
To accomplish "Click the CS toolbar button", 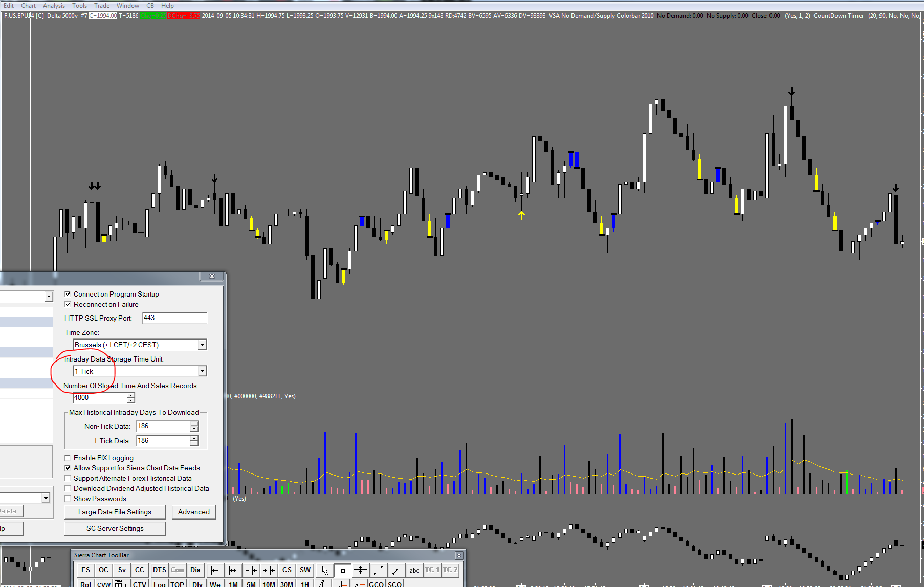I will coord(287,570).
